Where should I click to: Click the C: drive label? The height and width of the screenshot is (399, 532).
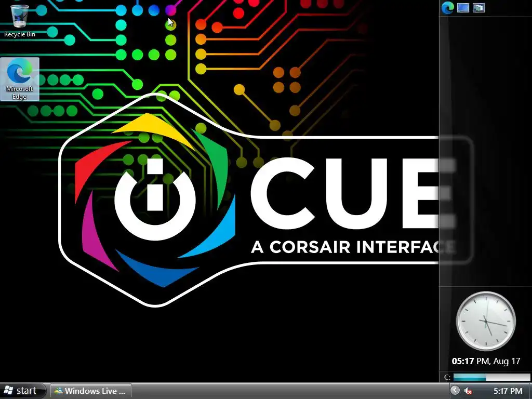point(447,377)
